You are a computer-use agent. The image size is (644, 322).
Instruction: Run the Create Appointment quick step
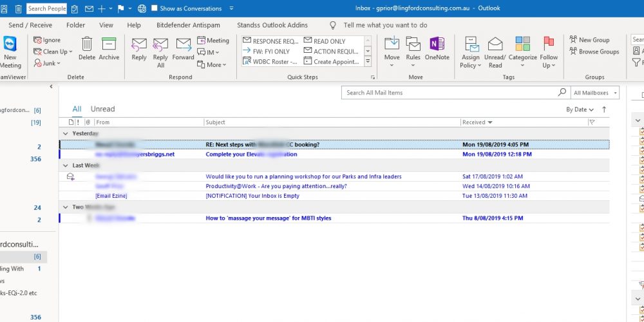332,62
